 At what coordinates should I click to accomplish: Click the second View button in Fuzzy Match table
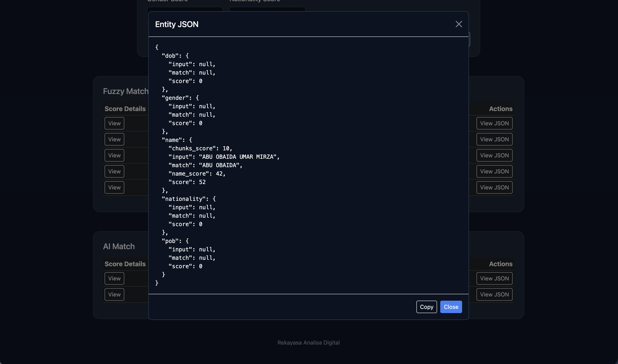[114, 139]
